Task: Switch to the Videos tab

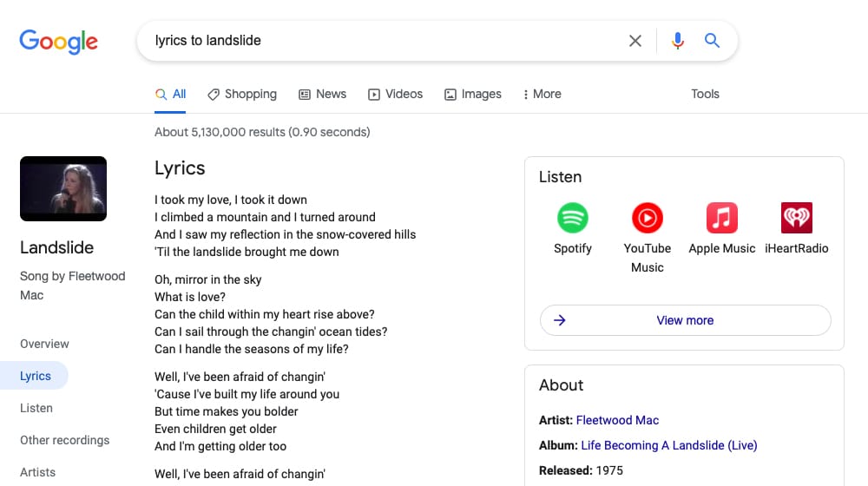Action: point(395,94)
